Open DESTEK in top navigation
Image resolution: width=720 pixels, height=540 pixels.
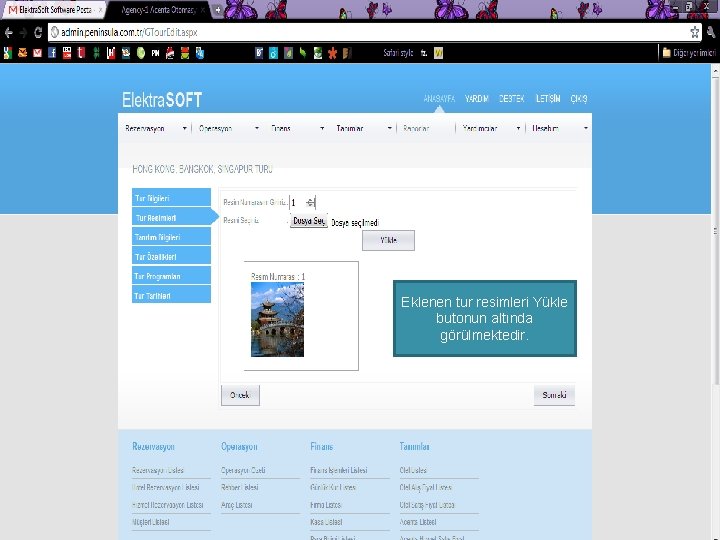512,99
